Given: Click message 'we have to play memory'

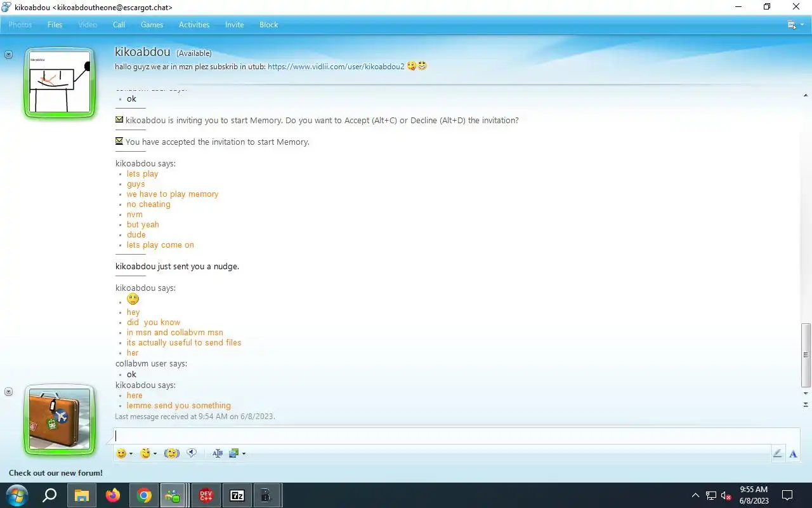Looking at the screenshot, I should [173, 194].
